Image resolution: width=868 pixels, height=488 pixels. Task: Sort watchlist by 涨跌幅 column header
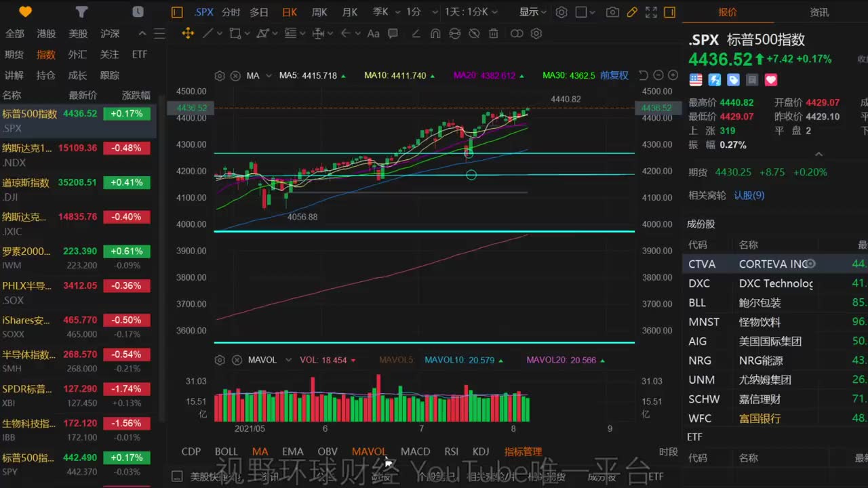136,95
